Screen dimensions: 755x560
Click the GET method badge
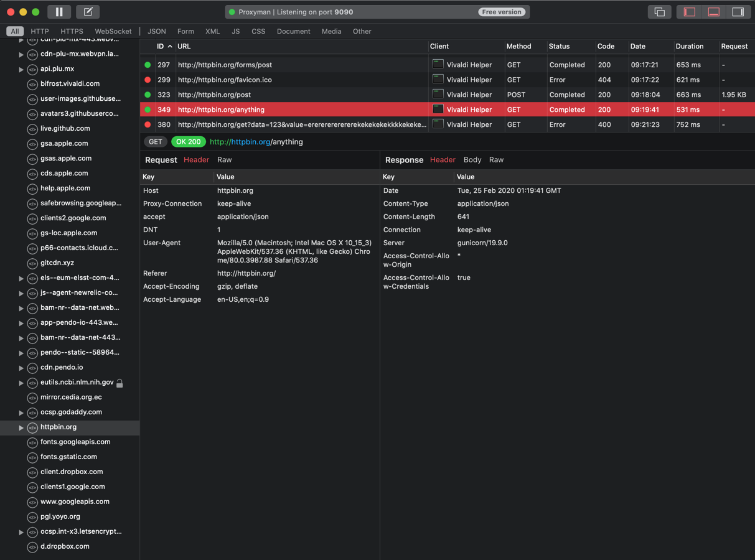click(156, 142)
